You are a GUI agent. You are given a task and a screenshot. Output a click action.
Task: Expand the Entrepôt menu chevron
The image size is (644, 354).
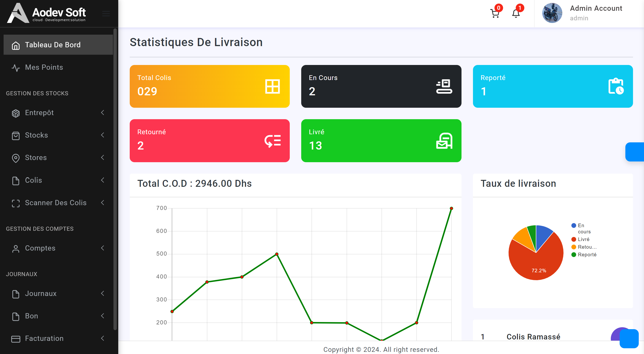102,113
